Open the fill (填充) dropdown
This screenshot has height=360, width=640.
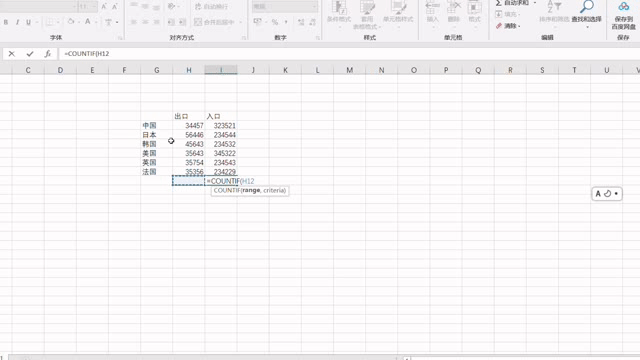click(x=508, y=14)
